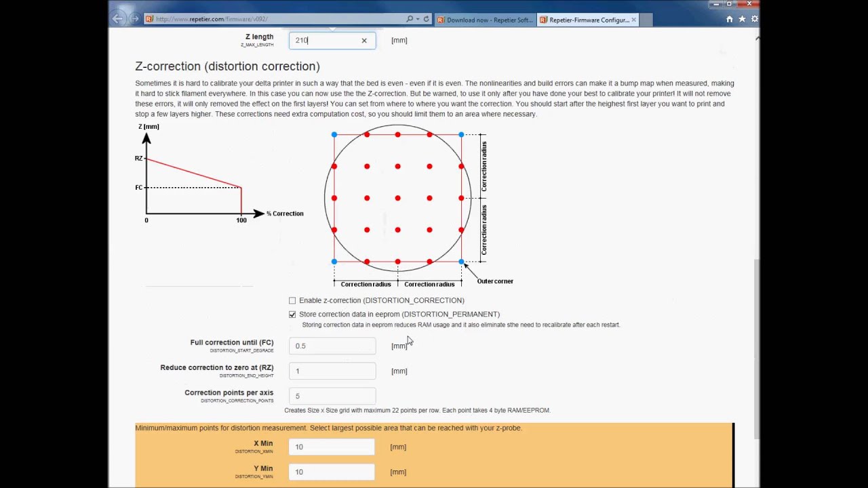The height and width of the screenshot is (488, 868).
Task: Click the Outer corner diagram label
Action: coord(495,281)
